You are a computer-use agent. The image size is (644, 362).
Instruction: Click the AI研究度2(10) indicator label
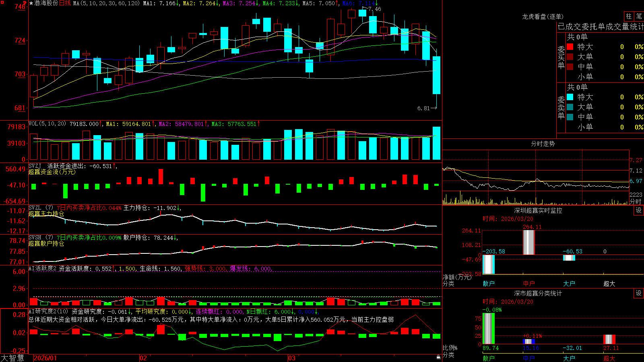click(48, 311)
